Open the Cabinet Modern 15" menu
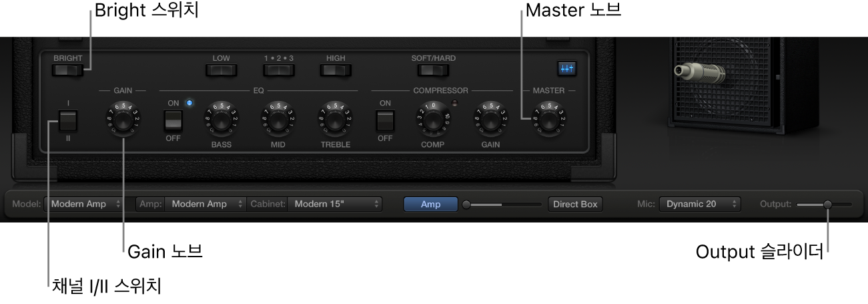The height and width of the screenshot is (304, 868). coord(335,204)
